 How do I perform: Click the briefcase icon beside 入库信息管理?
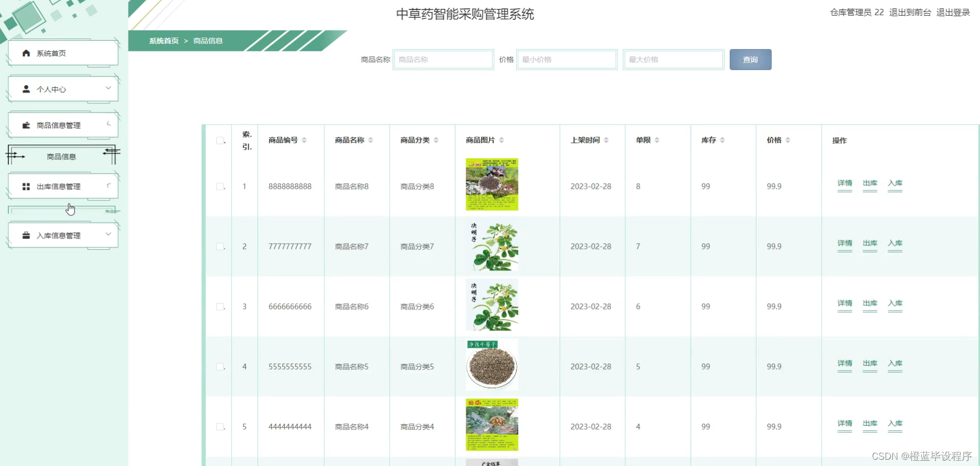(x=26, y=235)
